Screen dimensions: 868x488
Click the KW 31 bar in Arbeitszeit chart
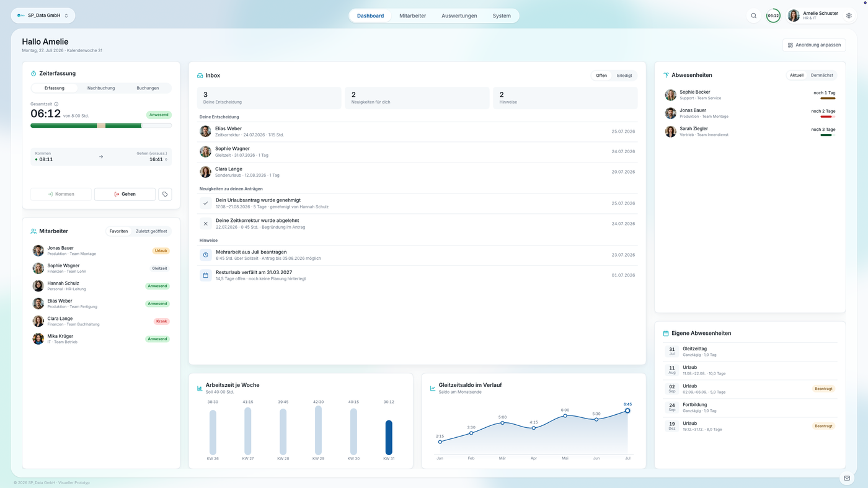[389, 437]
